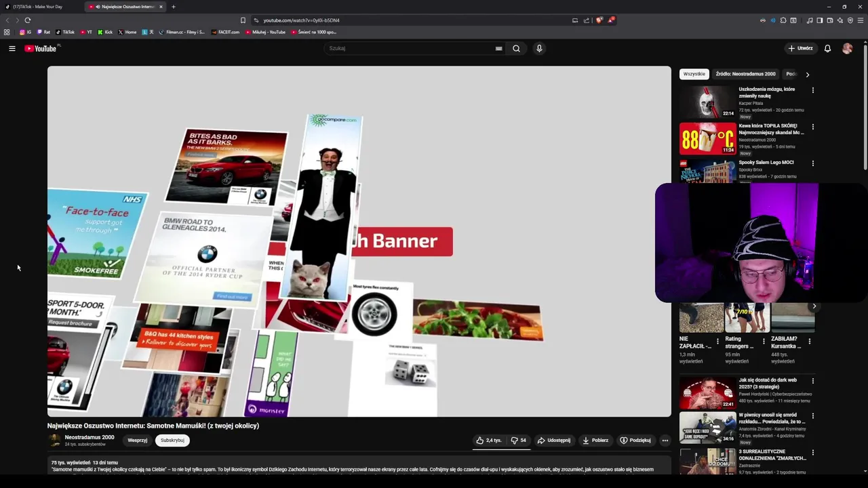Image resolution: width=868 pixels, height=488 pixels.
Task: Select the Wszystkie filter chip
Action: coord(694,74)
